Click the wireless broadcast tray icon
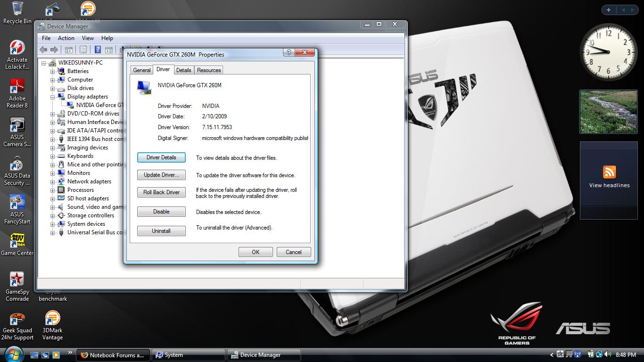Viewport: 644px width, 362px height. 578,354
